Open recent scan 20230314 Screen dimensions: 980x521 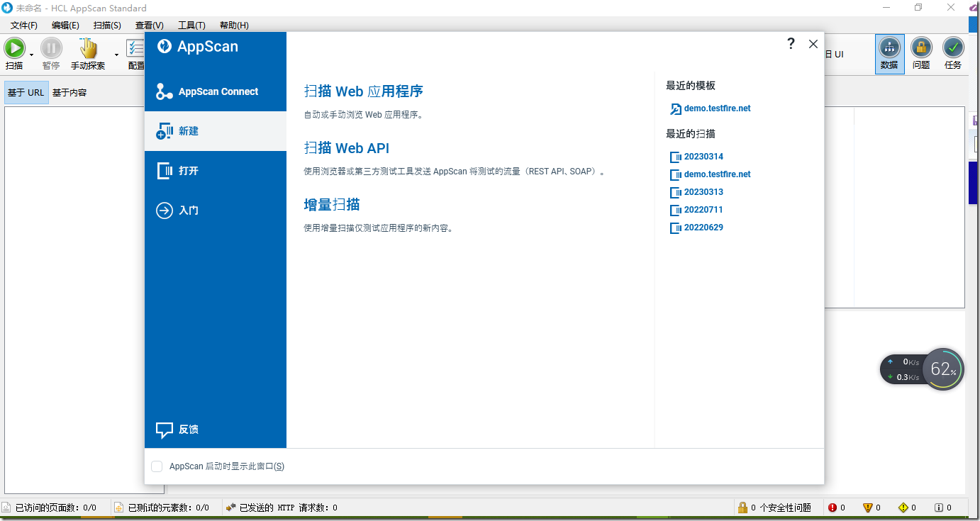pos(703,157)
